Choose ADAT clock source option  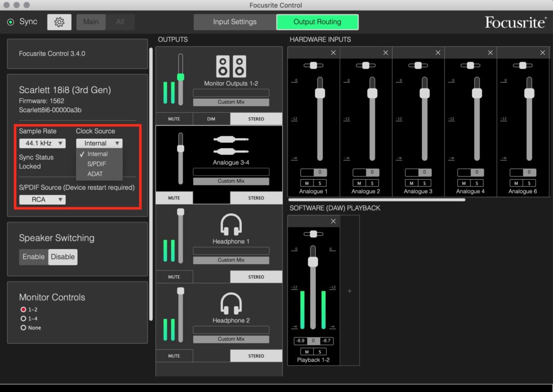99,174
